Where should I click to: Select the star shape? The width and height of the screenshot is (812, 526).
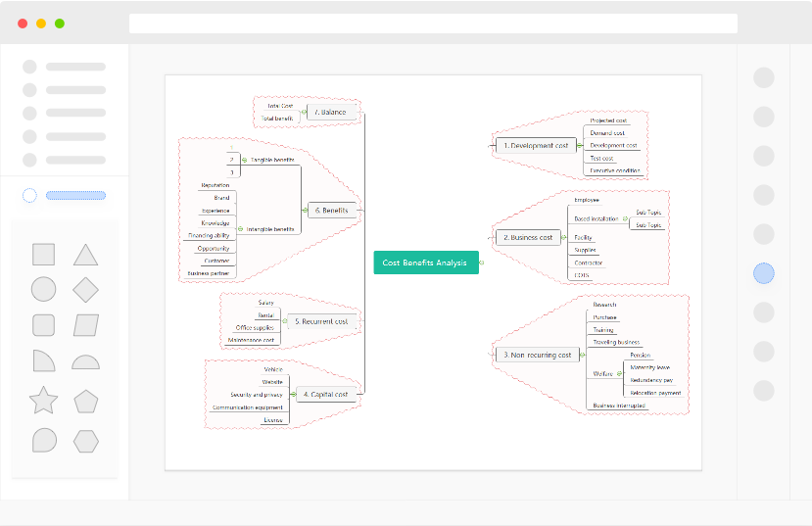(43, 401)
